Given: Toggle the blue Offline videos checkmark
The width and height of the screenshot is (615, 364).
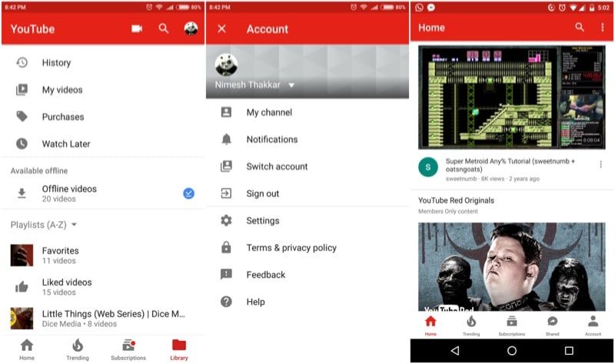Looking at the screenshot, I should pyautogui.click(x=188, y=194).
